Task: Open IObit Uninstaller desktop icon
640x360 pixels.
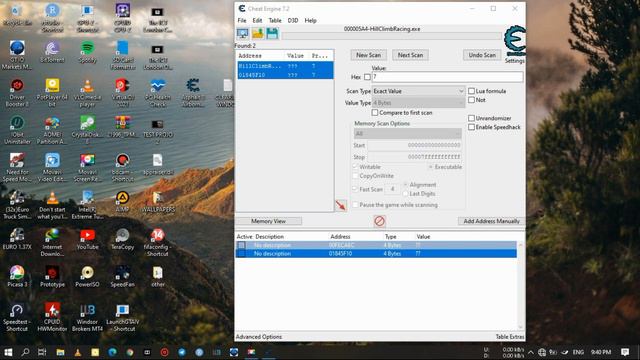Action: click(x=17, y=130)
